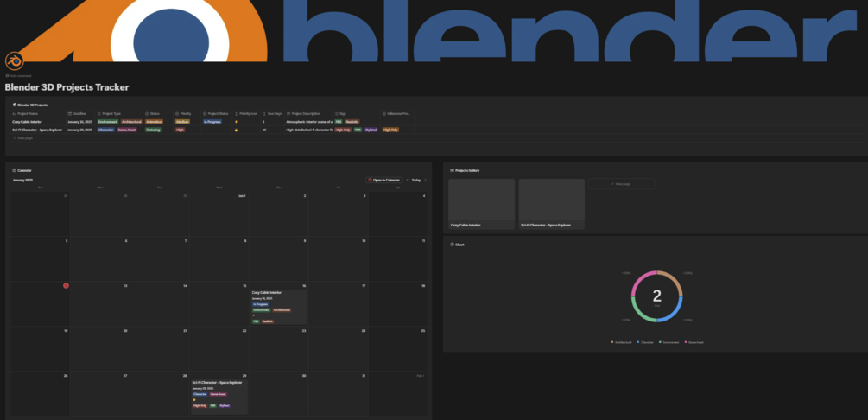Click the Texturing status tag in table
The height and width of the screenshot is (420, 868).
(x=154, y=130)
